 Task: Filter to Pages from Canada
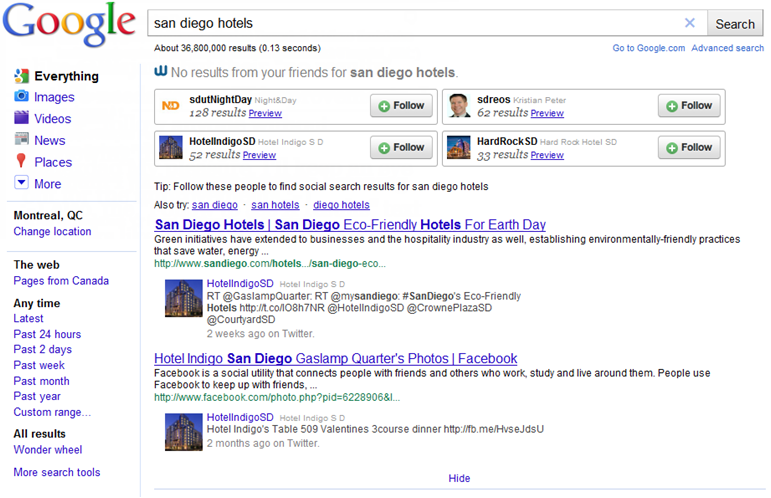[61, 281]
